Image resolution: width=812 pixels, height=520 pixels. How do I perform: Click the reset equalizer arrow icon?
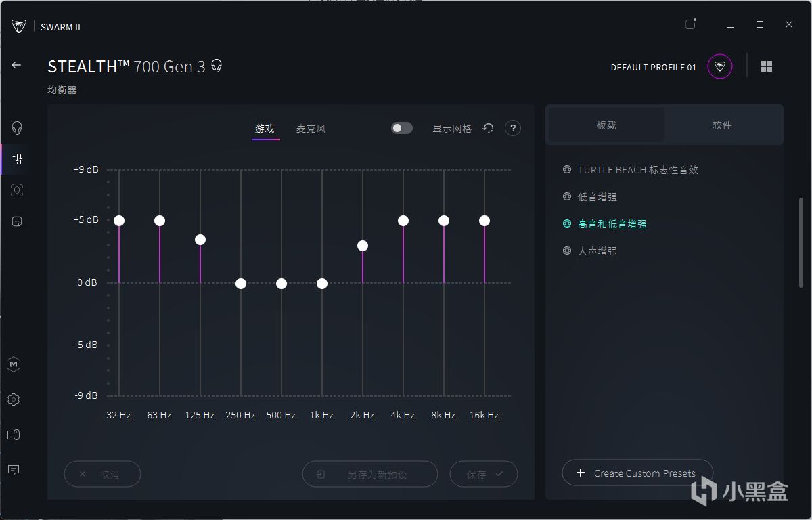click(x=488, y=128)
